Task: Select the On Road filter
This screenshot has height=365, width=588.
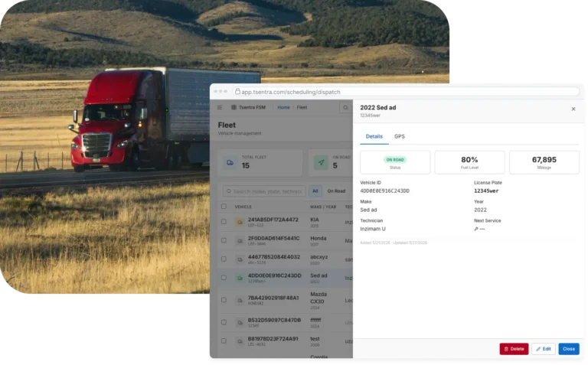Action: (336, 191)
